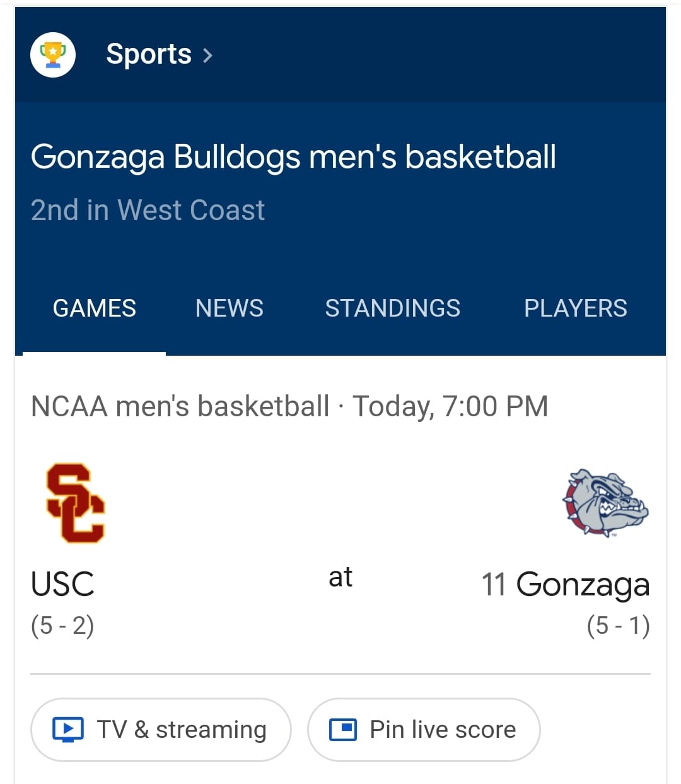Viewport: 681px width, 784px height.
Task: Open Gonzaga Bulldogs men's basketball title
Action: [x=293, y=157]
